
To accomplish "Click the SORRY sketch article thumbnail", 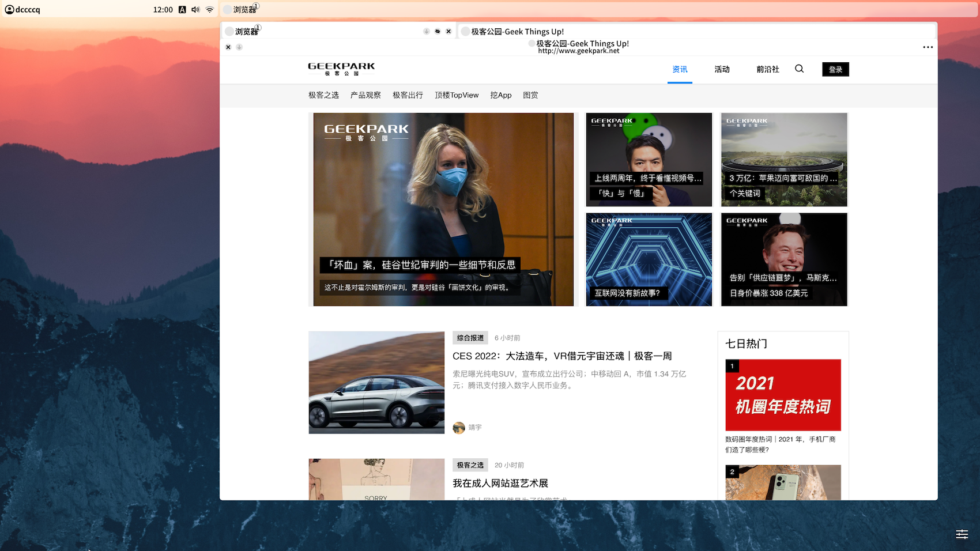I will (376, 480).
